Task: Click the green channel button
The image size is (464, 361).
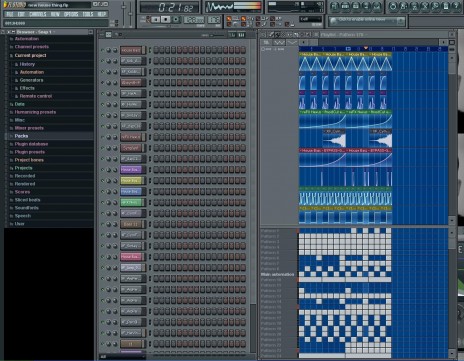Action: point(131,202)
